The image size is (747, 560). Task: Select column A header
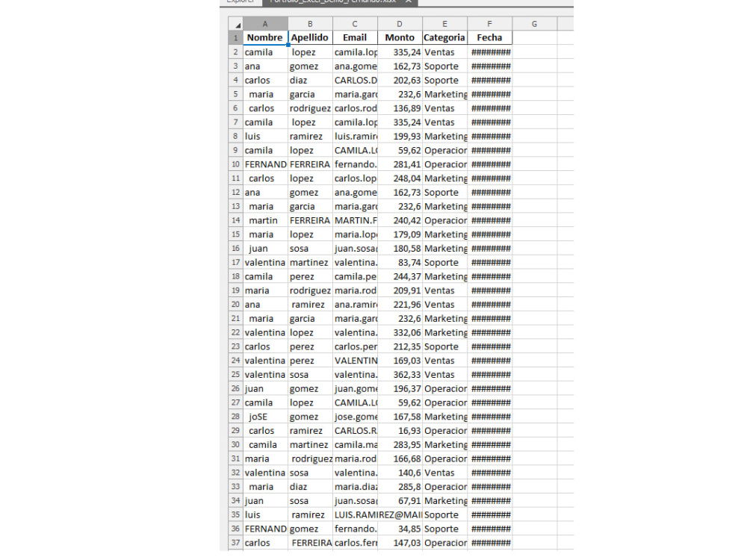[x=265, y=24]
